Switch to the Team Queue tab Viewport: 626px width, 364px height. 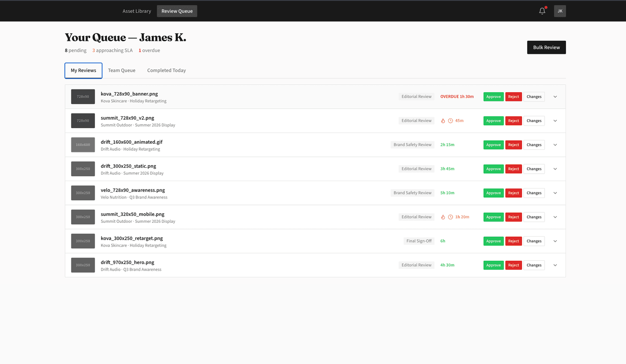(121, 70)
